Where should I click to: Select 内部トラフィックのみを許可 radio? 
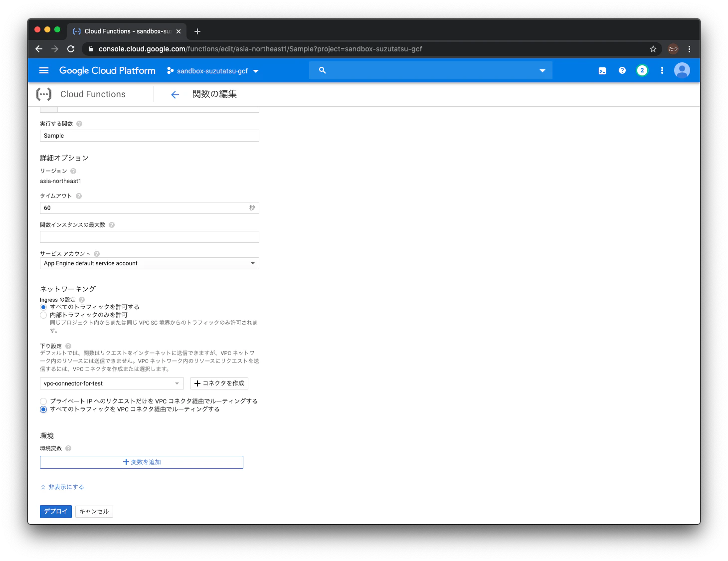[x=43, y=315]
